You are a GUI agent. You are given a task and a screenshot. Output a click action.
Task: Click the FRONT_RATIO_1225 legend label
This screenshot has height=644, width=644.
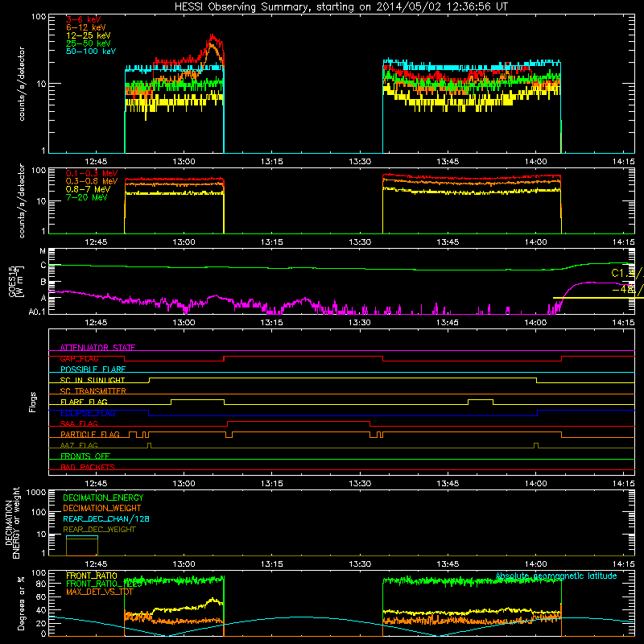(103, 584)
